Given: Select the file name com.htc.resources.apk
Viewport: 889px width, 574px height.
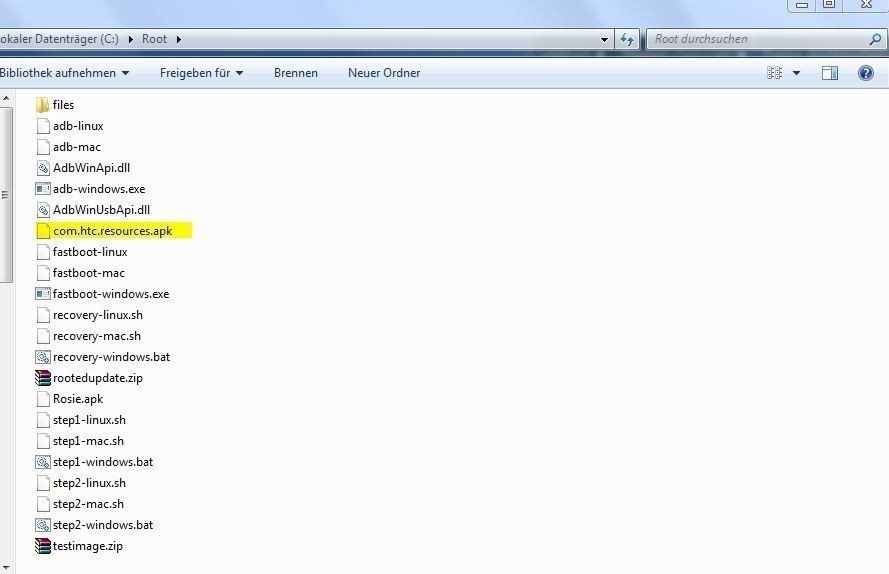Looking at the screenshot, I should coord(112,231).
